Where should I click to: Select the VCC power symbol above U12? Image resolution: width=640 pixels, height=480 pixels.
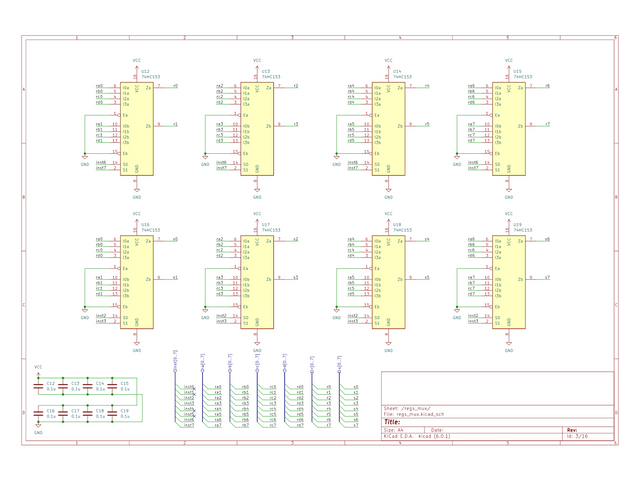pos(137,61)
